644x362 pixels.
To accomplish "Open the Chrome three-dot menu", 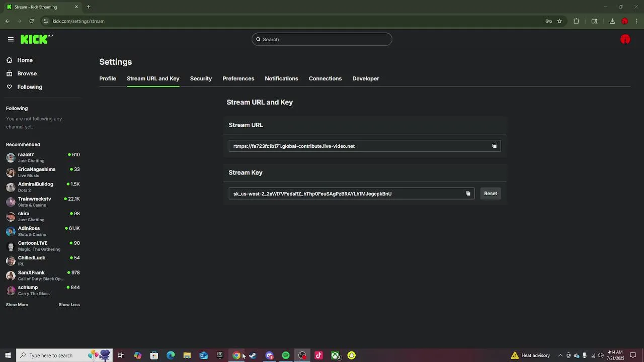I will point(637,21).
